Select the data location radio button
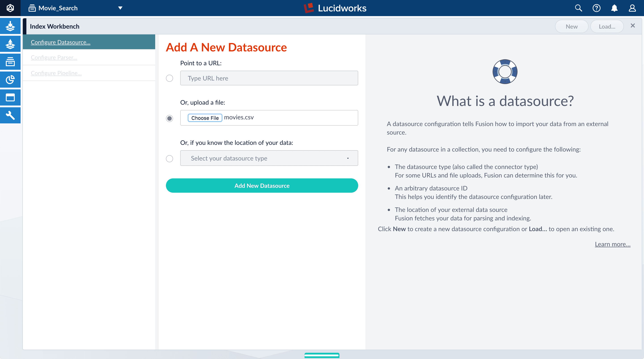This screenshot has height=359, width=644. (169, 158)
